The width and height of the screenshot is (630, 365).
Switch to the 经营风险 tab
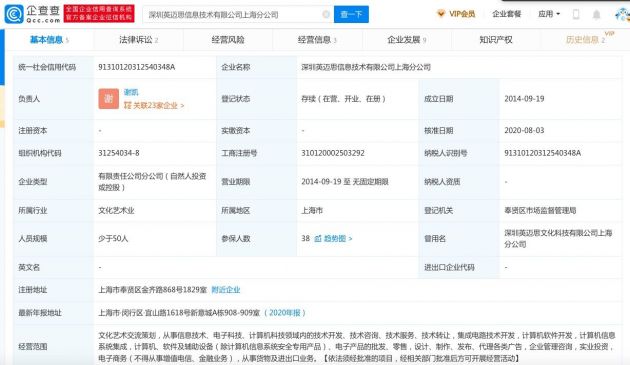228,39
